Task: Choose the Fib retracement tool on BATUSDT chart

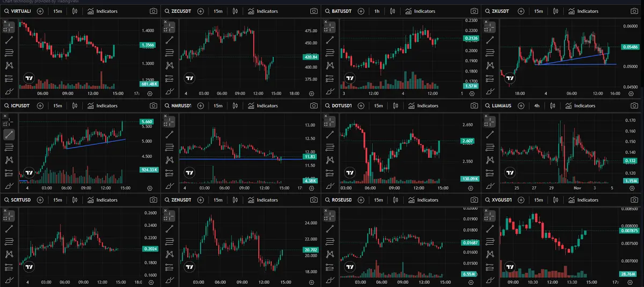Action: [330, 53]
